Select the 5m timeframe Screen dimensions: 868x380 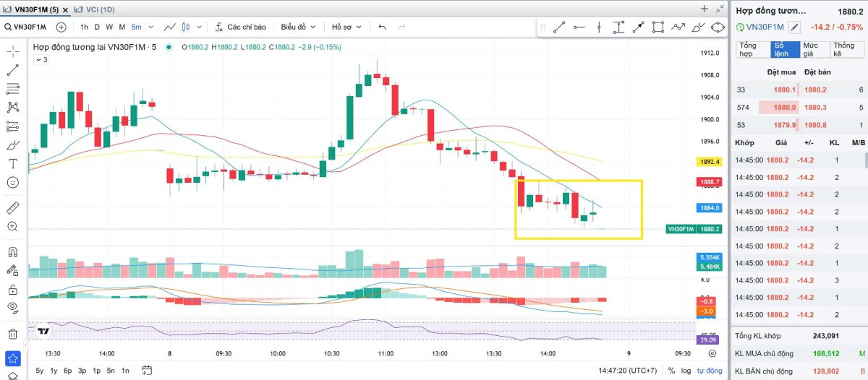click(136, 27)
